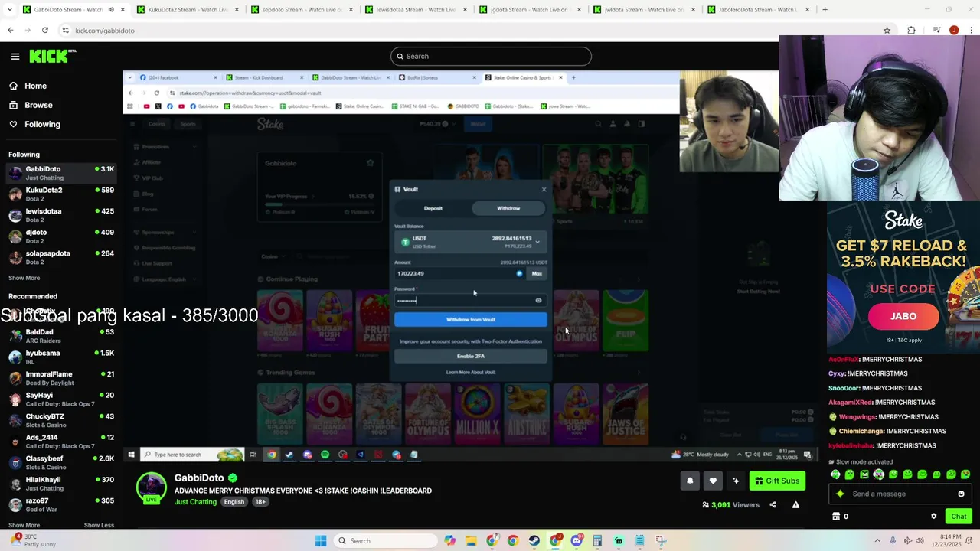980x551 pixels.
Task: Click the Enable 2FA button
Action: 471,356
